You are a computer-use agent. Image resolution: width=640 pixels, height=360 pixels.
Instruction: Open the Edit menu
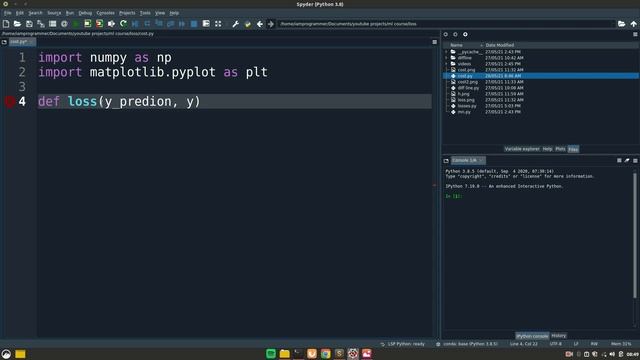20,13
